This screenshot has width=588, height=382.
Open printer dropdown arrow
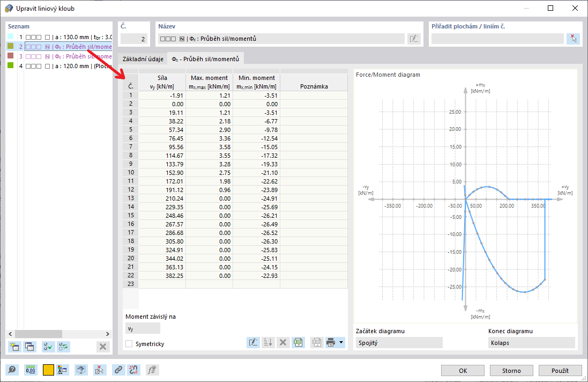click(341, 342)
